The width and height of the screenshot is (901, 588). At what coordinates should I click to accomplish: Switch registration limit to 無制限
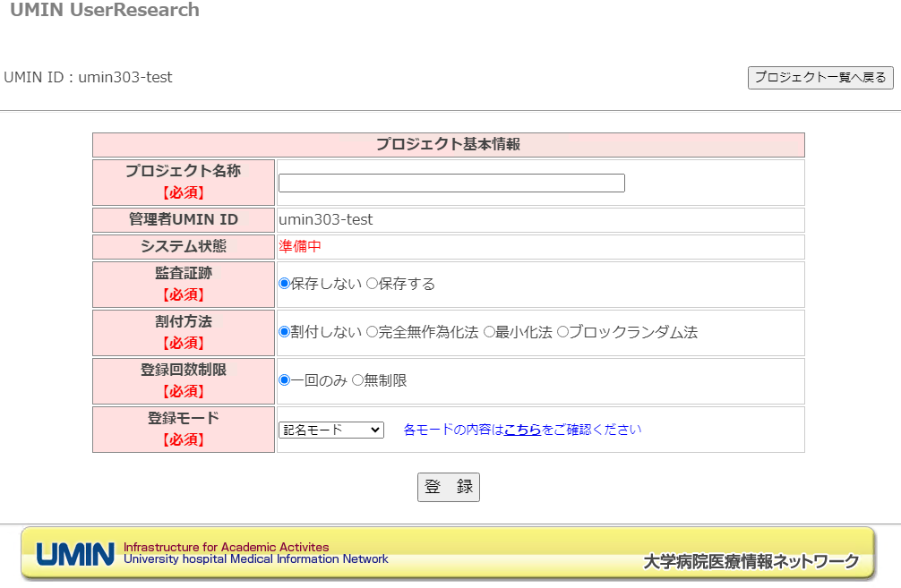[357, 380]
